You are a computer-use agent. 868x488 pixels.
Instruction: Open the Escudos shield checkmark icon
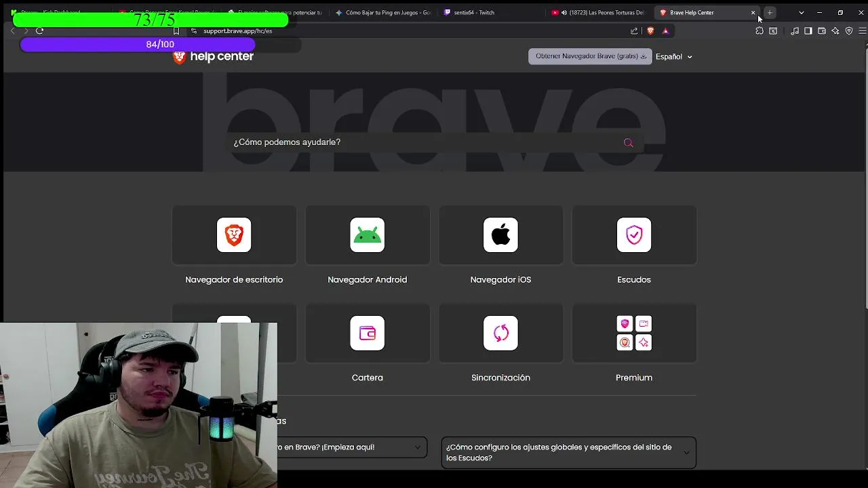pyautogui.click(x=634, y=235)
